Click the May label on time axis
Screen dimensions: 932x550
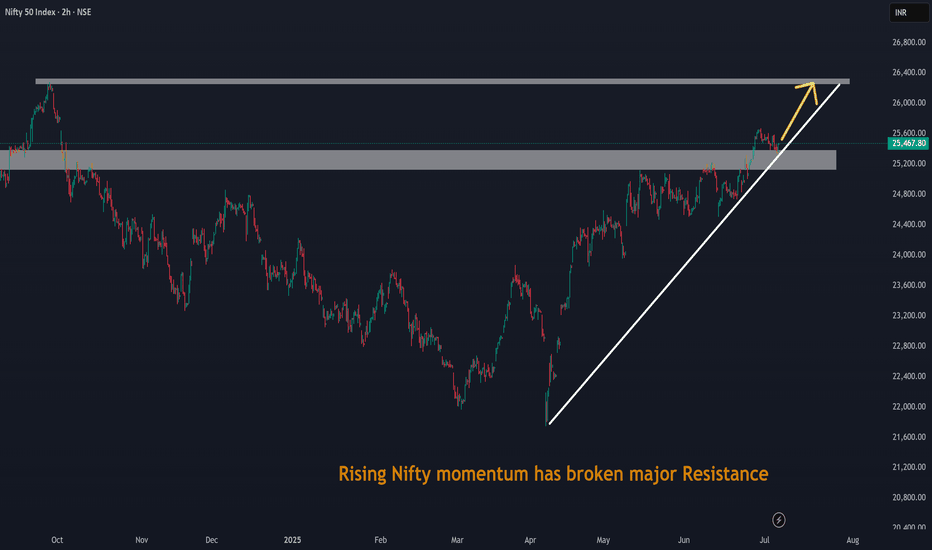(603, 540)
